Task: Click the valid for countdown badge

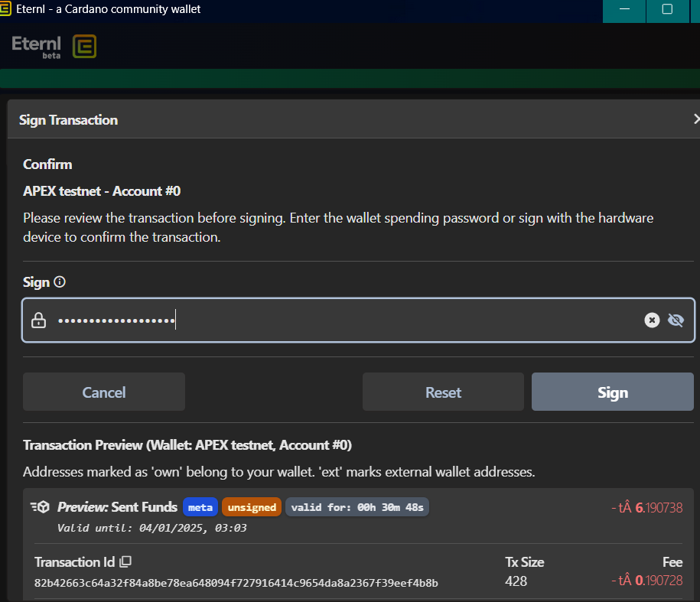Action: click(x=357, y=507)
